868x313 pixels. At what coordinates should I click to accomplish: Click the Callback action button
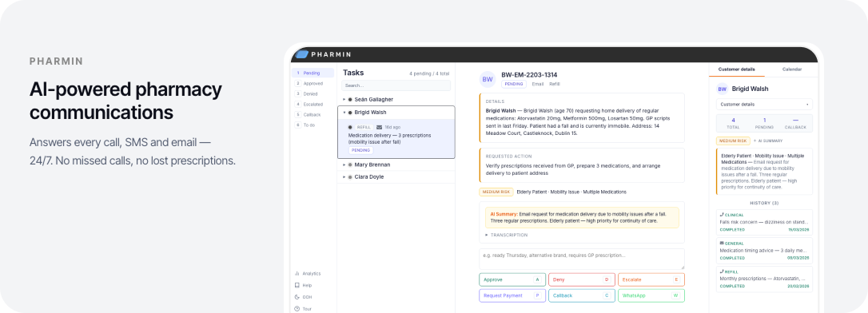click(x=582, y=296)
